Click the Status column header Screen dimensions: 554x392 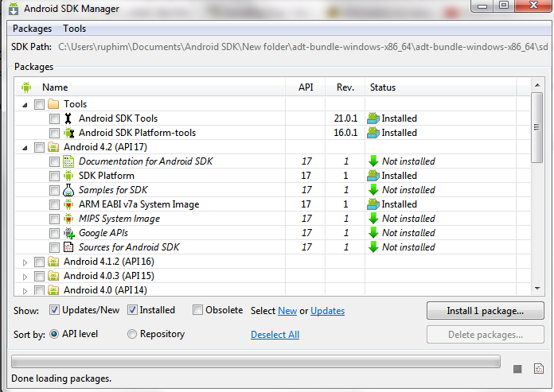(x=441, y=87)
